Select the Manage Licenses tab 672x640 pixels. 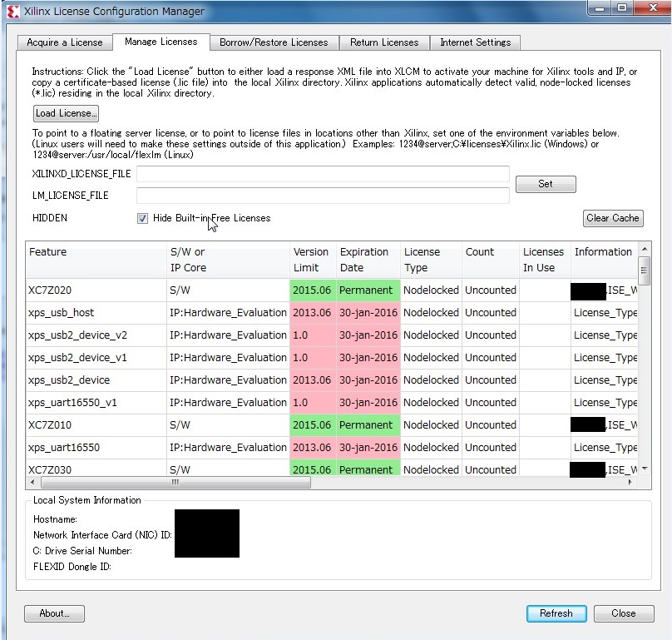[161, 42]
